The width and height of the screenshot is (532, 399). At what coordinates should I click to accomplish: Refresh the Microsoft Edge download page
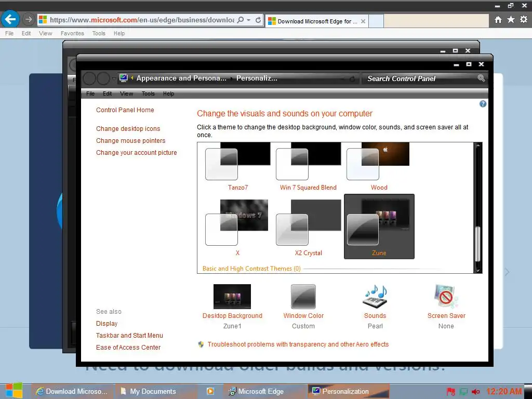pos(258,20)
